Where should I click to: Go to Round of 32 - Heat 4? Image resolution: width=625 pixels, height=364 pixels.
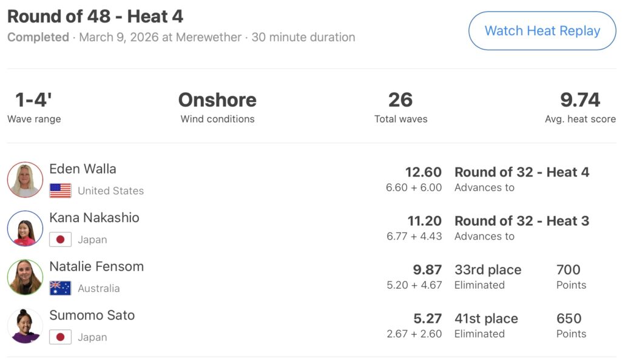click(x=521, y=172)
